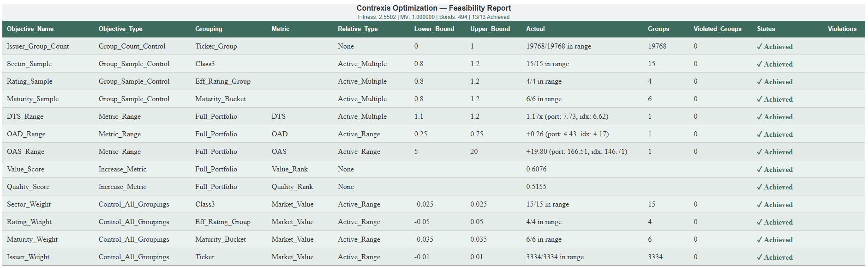The image size is (868, 268).
Task: Click the 3334/3334 in range value
Action: (x=555, y=257)
